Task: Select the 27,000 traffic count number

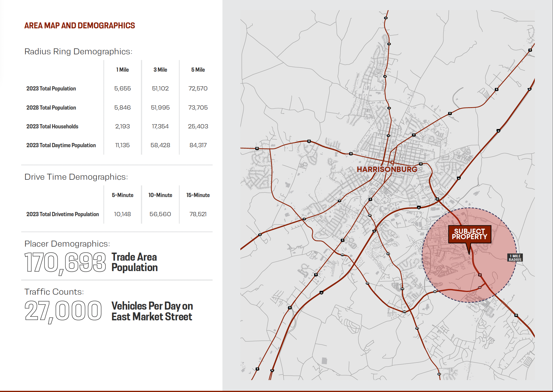Action: 63,311
